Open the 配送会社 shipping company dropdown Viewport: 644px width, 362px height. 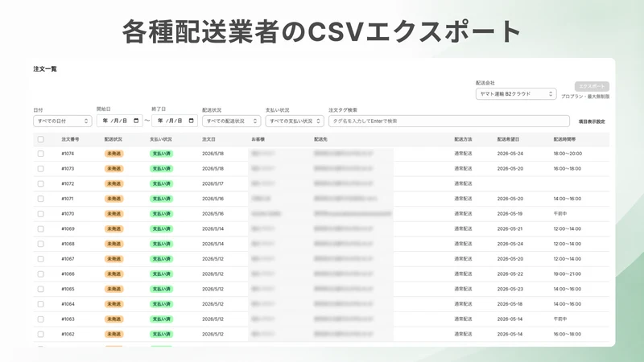tap(516, 94)
